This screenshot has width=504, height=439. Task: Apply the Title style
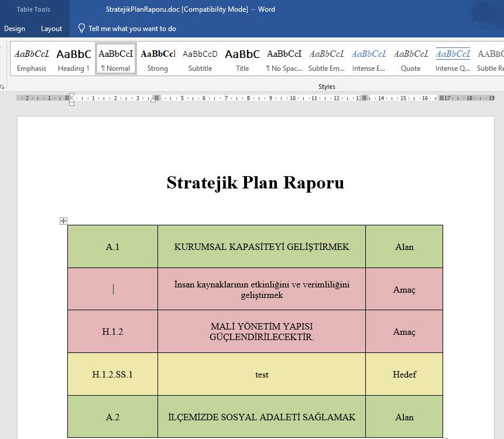click(242, 59)
